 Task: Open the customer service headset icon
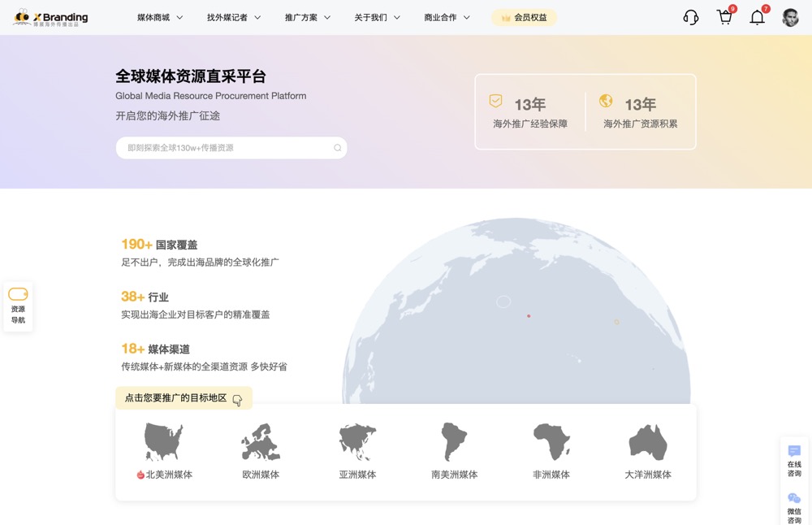(690, 16)
